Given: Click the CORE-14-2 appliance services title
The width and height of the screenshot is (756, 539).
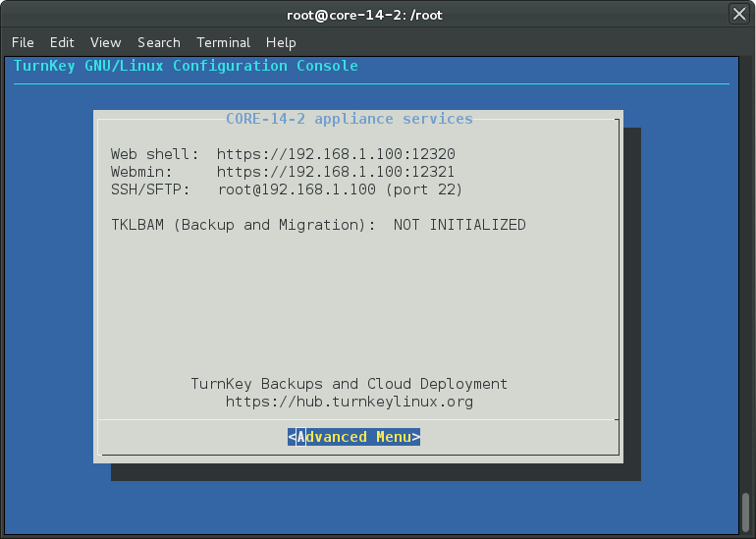Looking at the screenshot, I should click(350, 119).
